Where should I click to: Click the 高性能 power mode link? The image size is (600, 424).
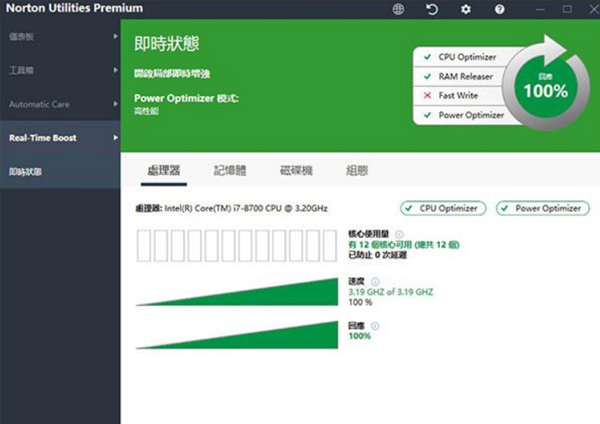coord(146,111)
